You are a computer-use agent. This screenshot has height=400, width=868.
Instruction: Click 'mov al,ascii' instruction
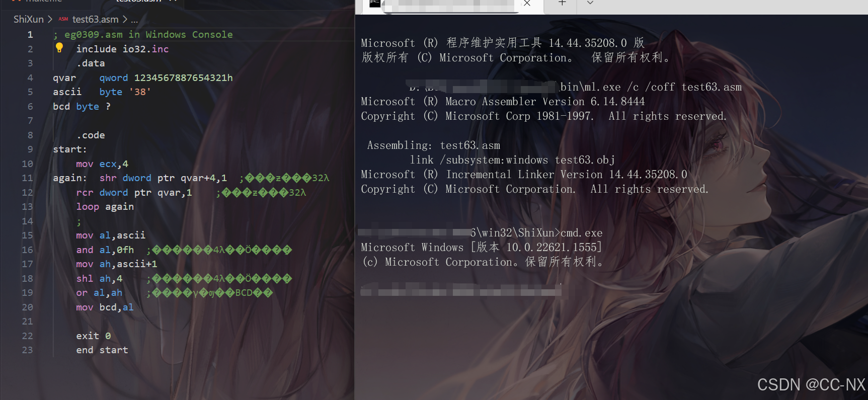pyautogui.click(x=111, y=235)
